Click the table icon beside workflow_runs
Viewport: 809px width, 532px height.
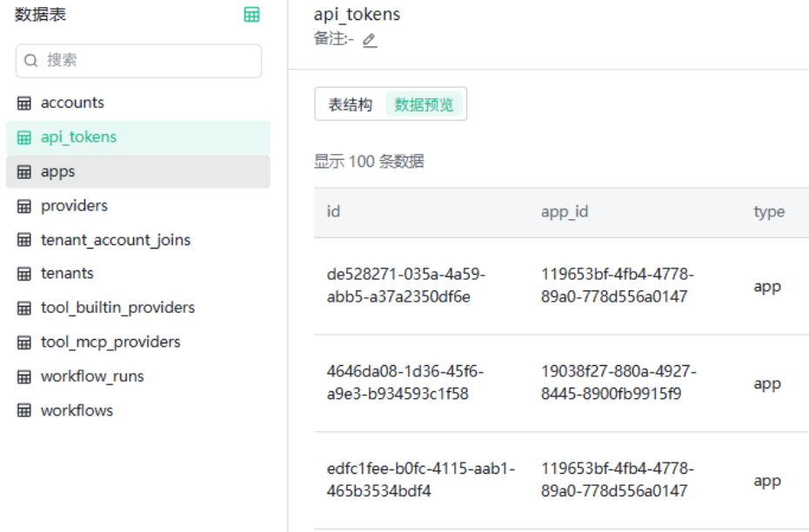pyautogui.click(x=24, y=377)
